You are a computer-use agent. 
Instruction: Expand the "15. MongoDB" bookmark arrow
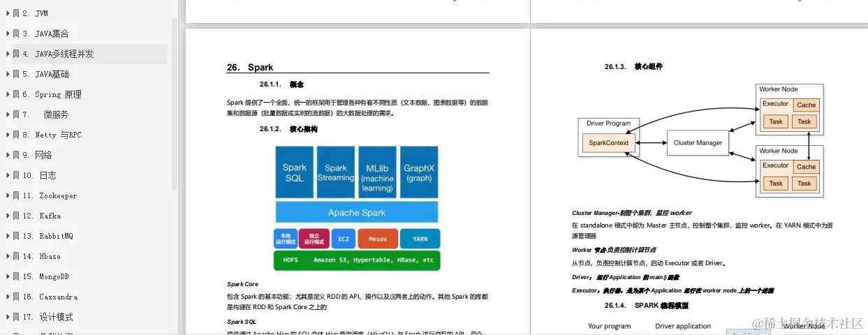[x=8, y=276]
